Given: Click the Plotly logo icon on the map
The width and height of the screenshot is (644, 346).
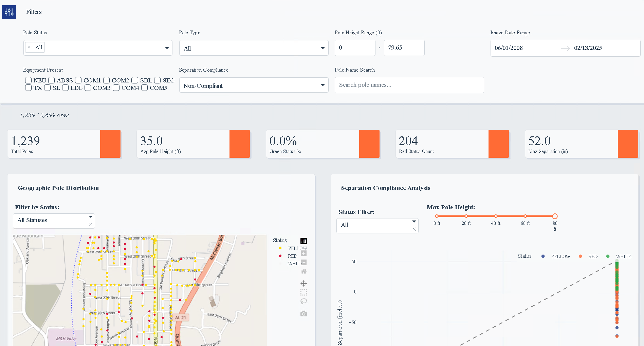Looking at the screenshot, I should [303, 241].
